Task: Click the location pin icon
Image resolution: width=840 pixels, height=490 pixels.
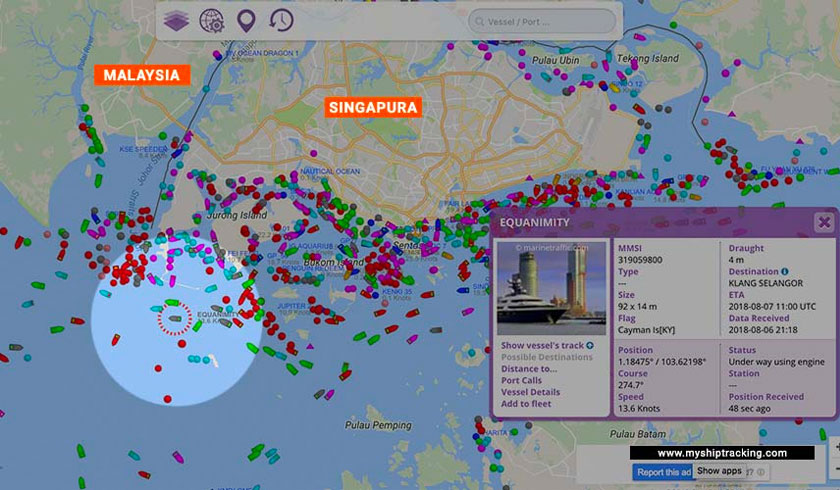Action: pyautogui.click(x=246, y=20)
